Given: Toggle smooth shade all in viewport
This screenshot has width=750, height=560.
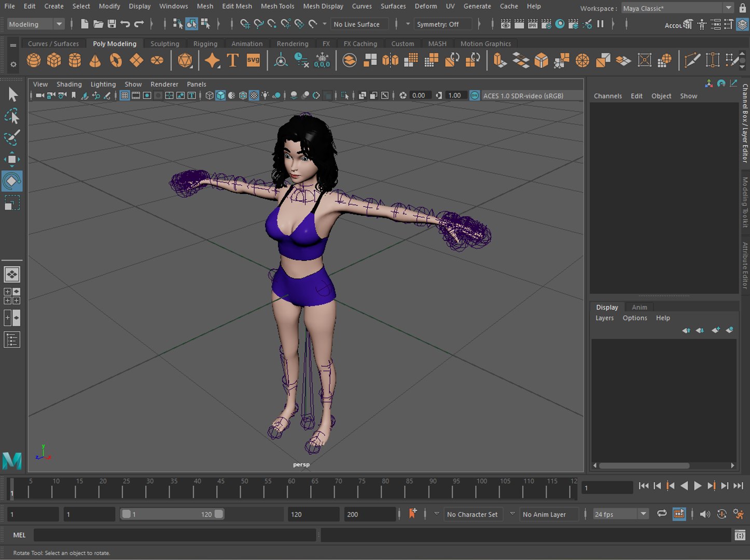Looking at the screenshot, I should (220, 95).
